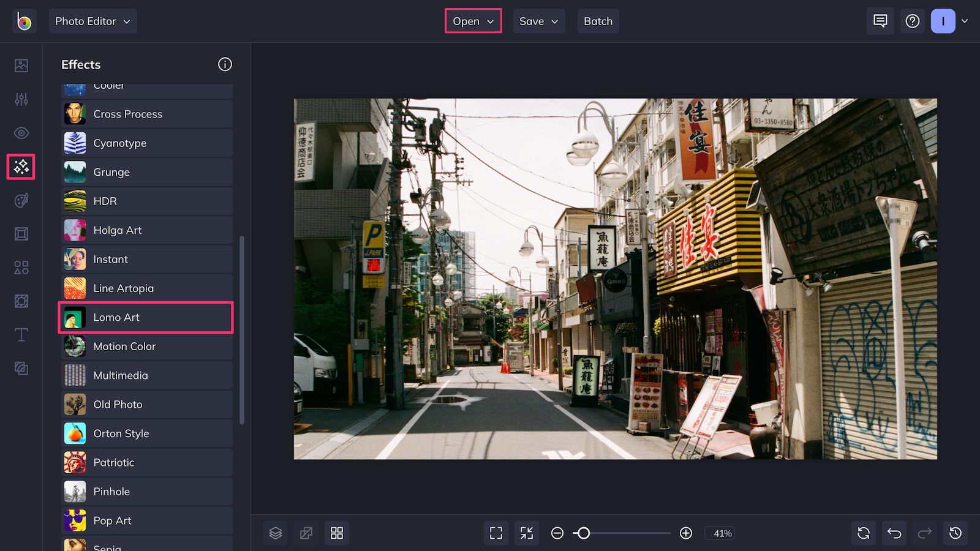980x551 pixels.
Task: Open the Layers panel from the bottom toolbar
Action: (275, 533)
